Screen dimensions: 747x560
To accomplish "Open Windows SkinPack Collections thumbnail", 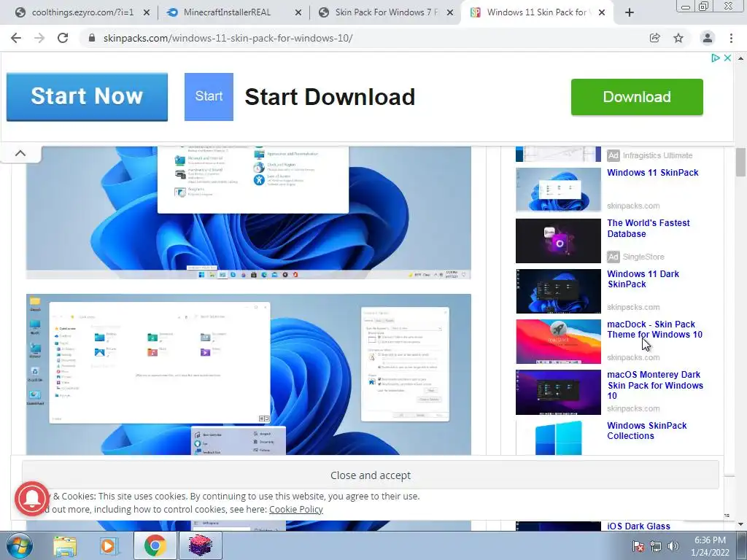I will (x=558, y=438).
